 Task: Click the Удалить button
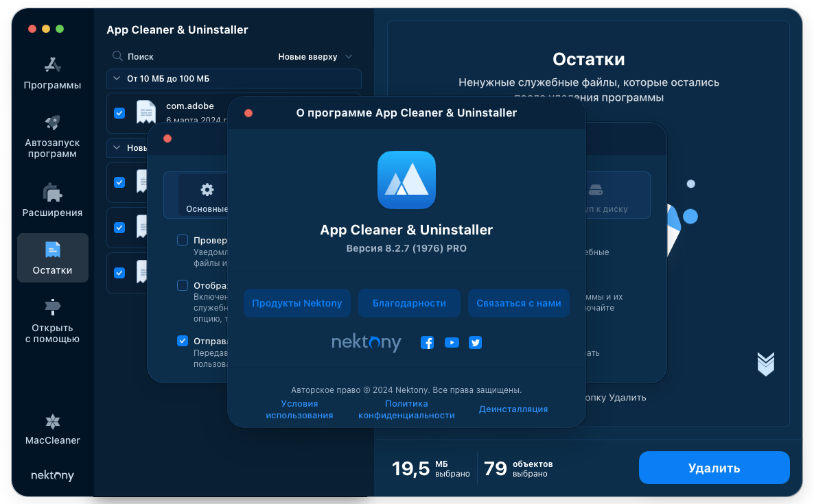[x=714, y=468]
